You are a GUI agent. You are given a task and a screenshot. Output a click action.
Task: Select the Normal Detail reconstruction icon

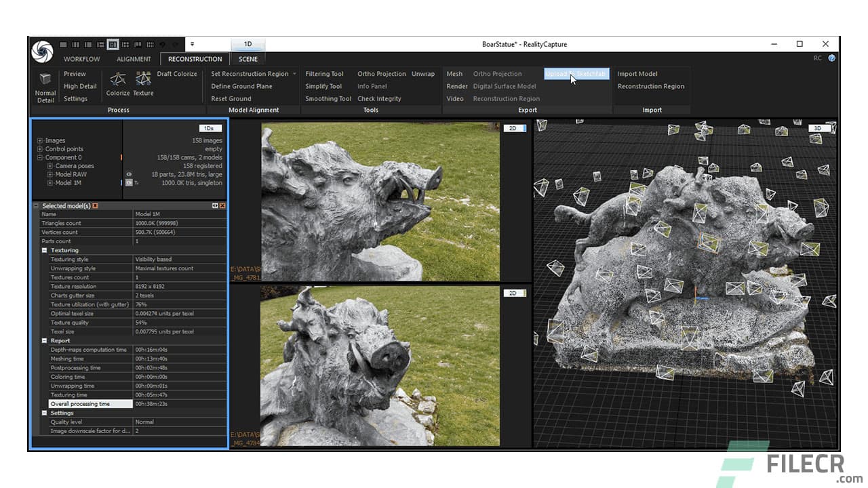pos(45,83)
